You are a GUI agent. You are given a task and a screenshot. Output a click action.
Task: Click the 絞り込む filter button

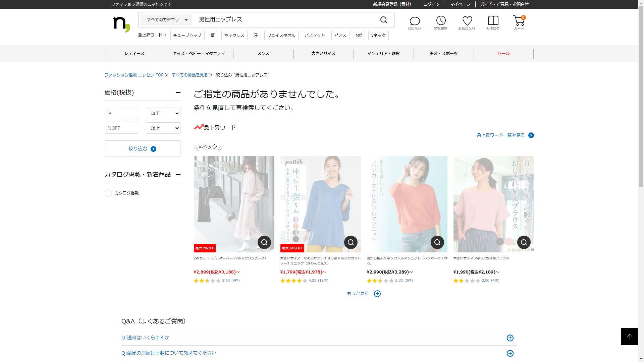tap(143, 149)
